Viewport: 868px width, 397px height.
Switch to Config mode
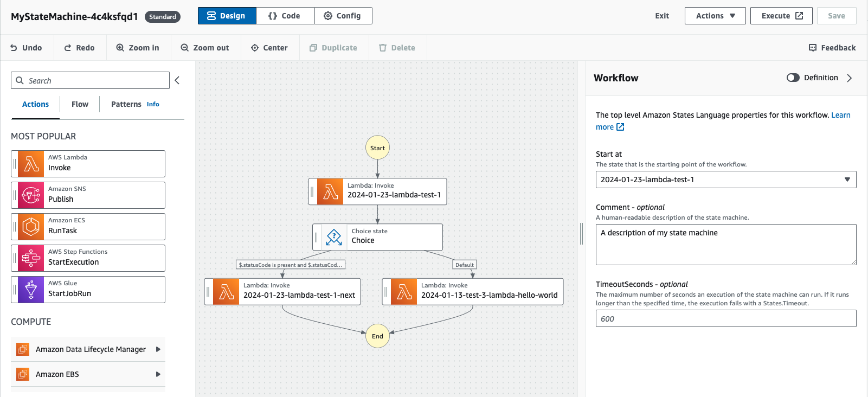(343, 16)
